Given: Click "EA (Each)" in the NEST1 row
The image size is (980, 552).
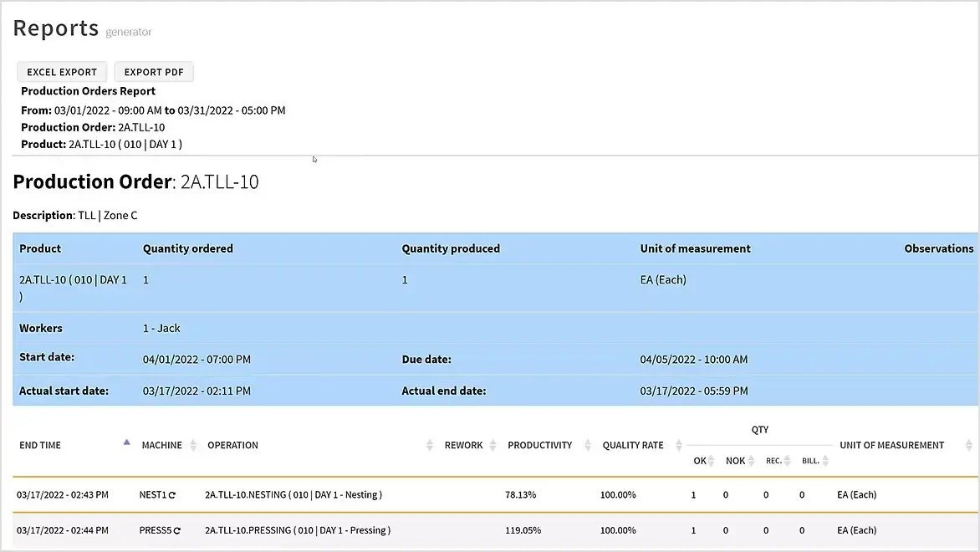Looking at the screenshot, I should click(857, 494).
